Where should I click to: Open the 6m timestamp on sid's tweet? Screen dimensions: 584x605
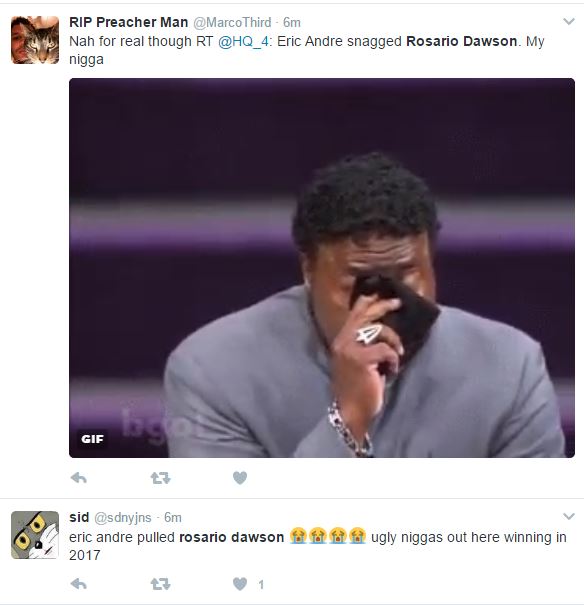pyautogui.click(x=173, y=517)
